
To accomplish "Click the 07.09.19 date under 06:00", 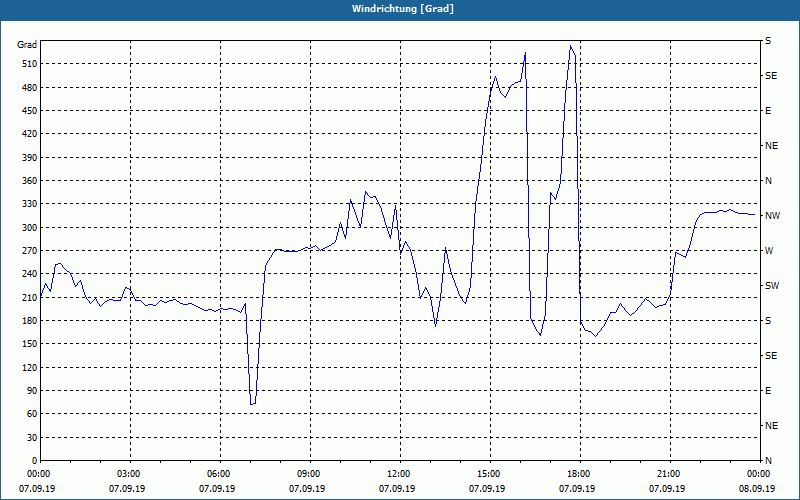I will pos(217,489).
